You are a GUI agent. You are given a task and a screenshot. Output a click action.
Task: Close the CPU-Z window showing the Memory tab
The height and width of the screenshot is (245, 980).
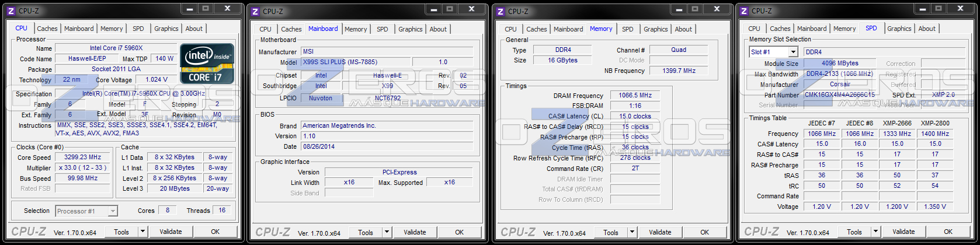[x=716, y=9]
